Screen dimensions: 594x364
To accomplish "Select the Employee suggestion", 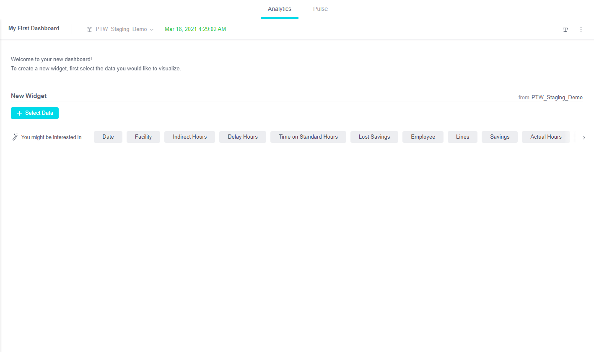I will click(423, 137).
